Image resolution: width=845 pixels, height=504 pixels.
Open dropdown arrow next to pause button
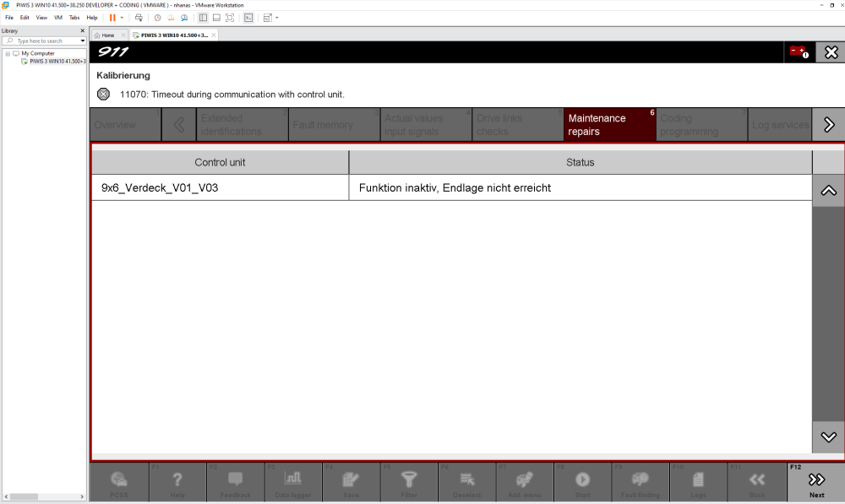tap(122, 17)
